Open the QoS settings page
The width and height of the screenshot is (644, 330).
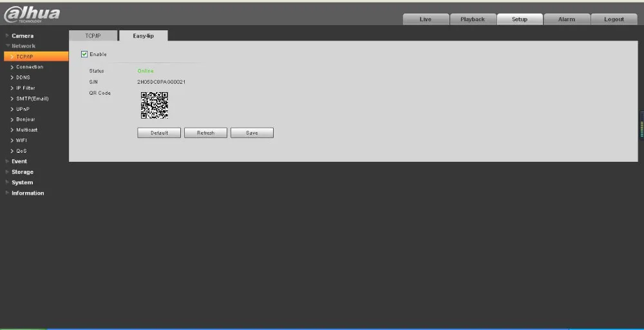tap(21, 151)
